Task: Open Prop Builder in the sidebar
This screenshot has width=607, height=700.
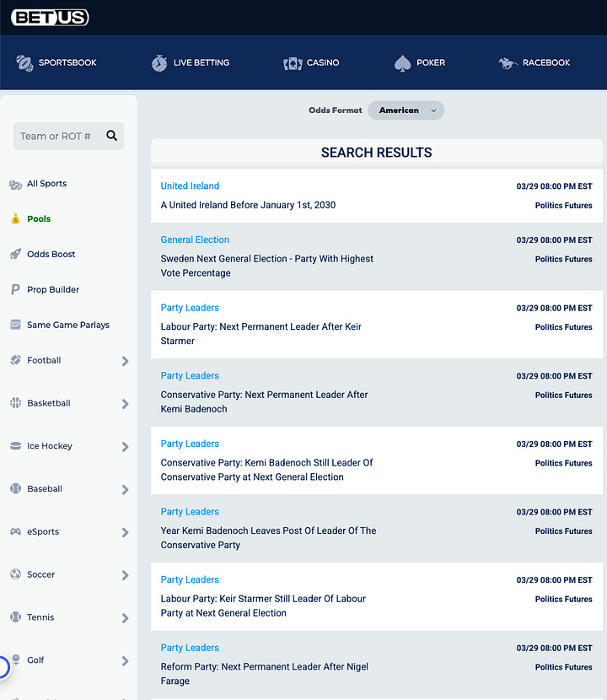Action: point(53,289)
